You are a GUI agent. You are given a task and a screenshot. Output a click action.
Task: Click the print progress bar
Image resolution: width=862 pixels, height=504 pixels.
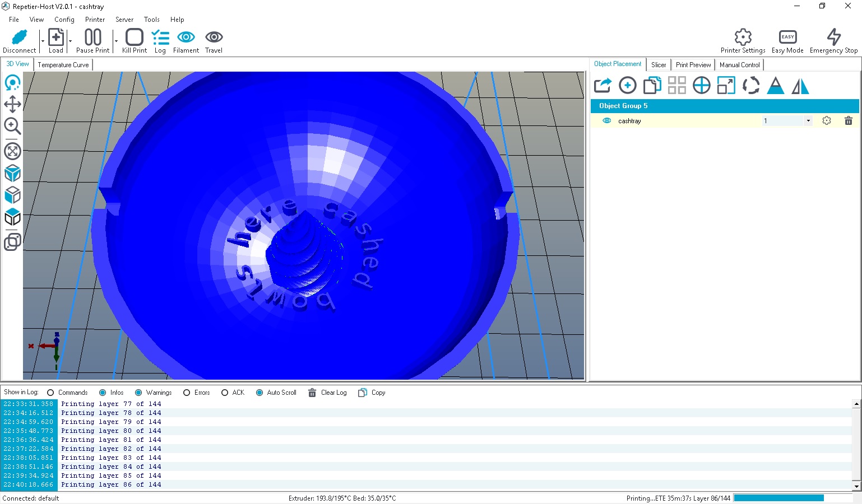(793, 498)
